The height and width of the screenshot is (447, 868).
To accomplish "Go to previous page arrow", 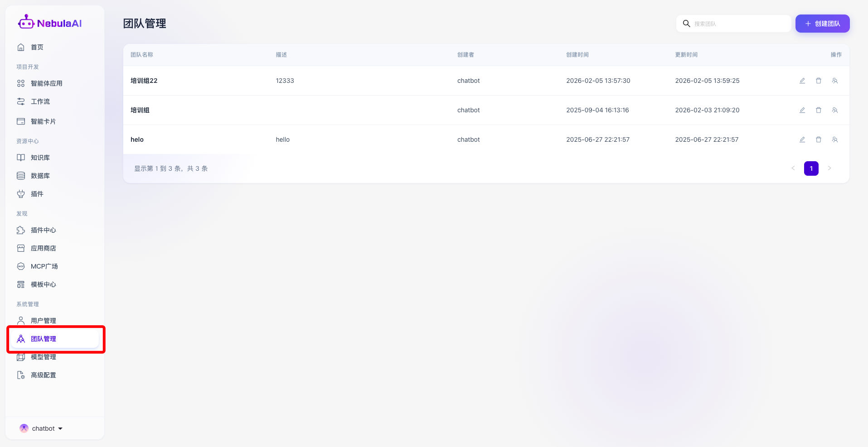I will [793, 168].
